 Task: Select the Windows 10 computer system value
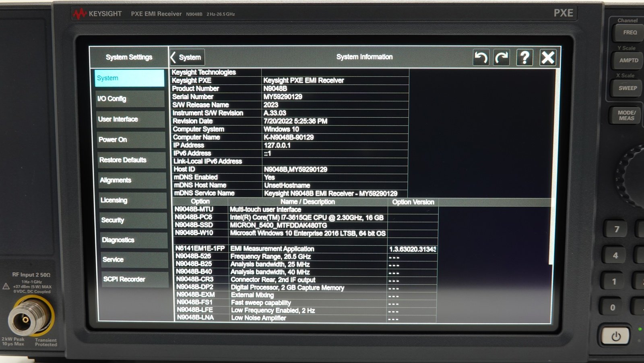coord(281,129)
